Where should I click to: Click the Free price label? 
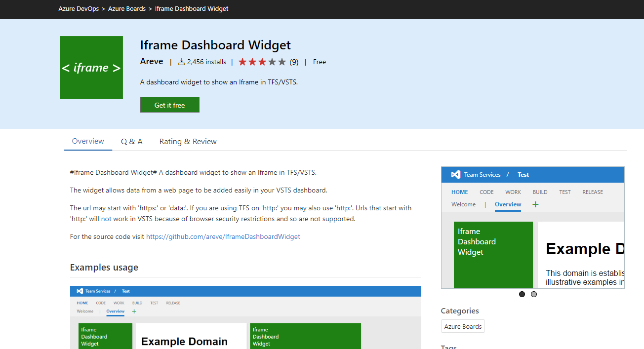[320, 62]
